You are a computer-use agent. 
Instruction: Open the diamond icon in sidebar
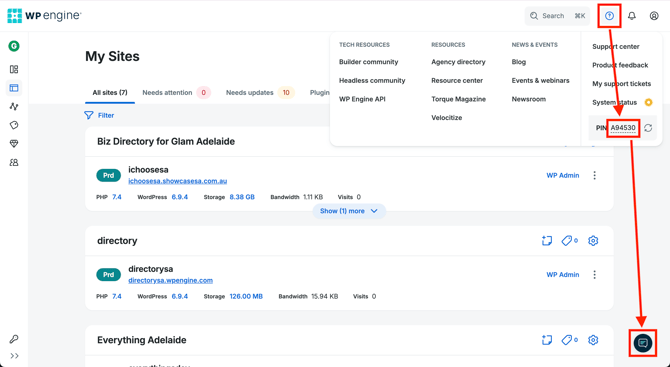point(14,144)
